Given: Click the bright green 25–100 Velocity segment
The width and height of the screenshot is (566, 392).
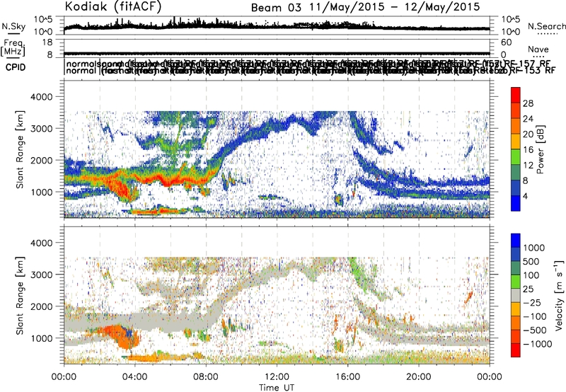Looking at the screenshot, I should tap(516, 282).
